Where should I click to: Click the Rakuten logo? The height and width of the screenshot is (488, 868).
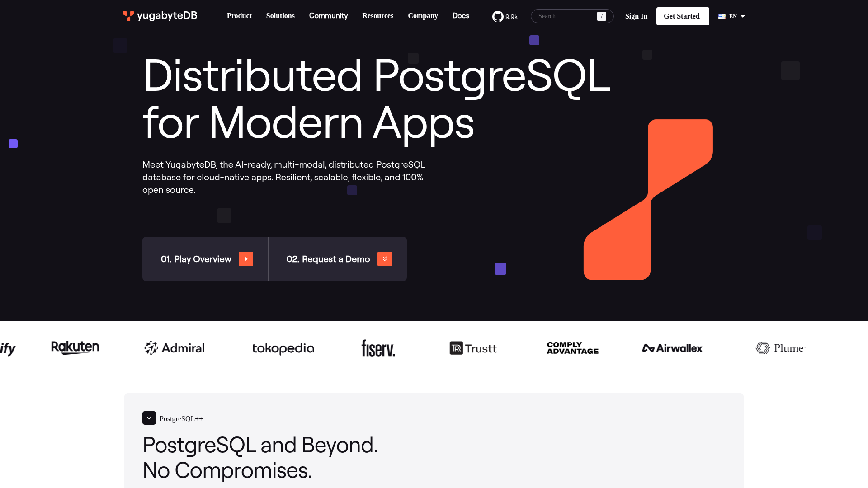(75, 347)
